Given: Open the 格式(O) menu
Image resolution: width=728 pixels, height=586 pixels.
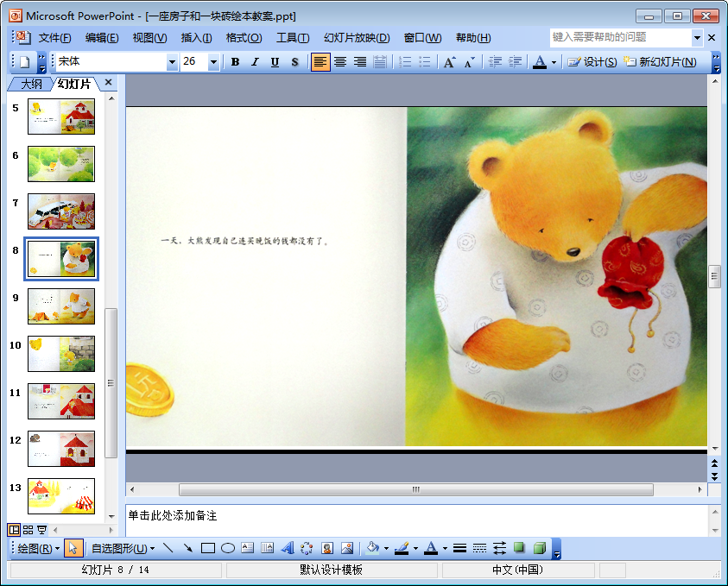Looking at the screenshot, I should pyautogui.click(x=244, y=38).
